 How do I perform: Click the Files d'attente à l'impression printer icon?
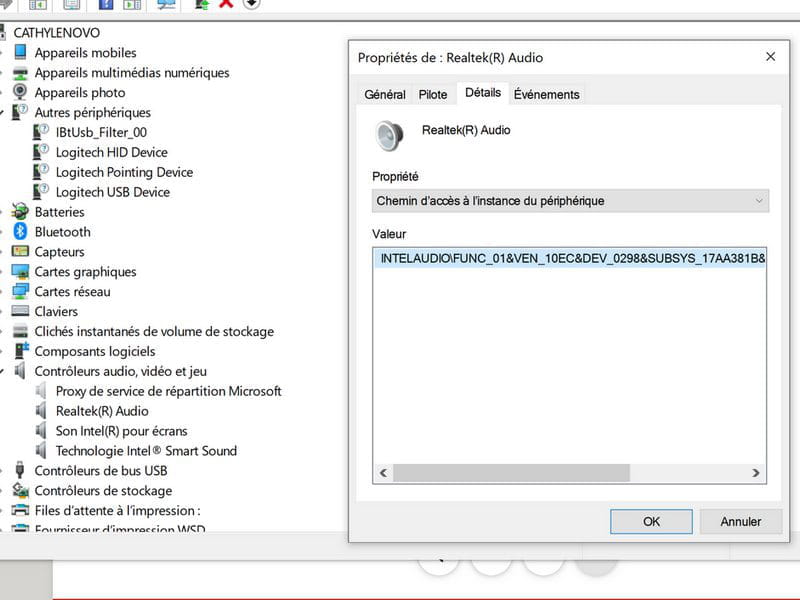(x=20, y=510)
